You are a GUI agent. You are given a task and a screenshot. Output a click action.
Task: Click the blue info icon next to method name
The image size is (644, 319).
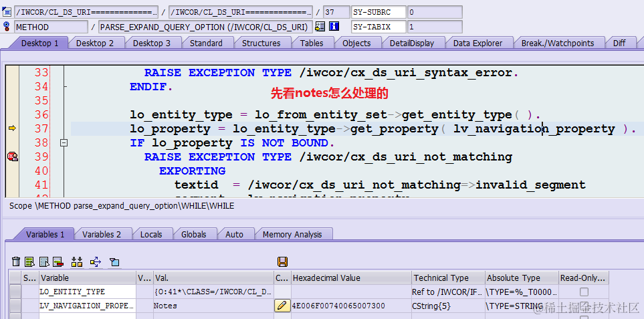coord(334,27)
